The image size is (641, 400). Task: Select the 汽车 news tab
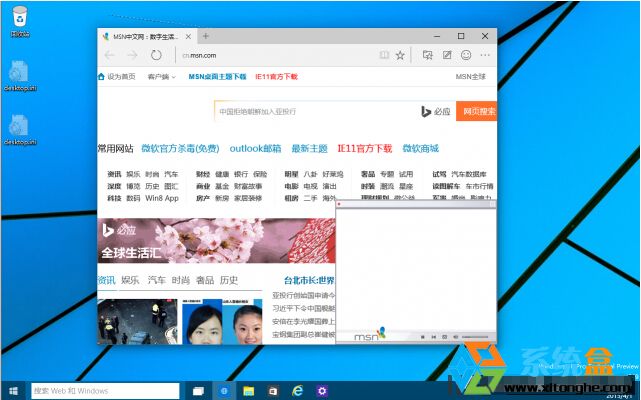157,280
